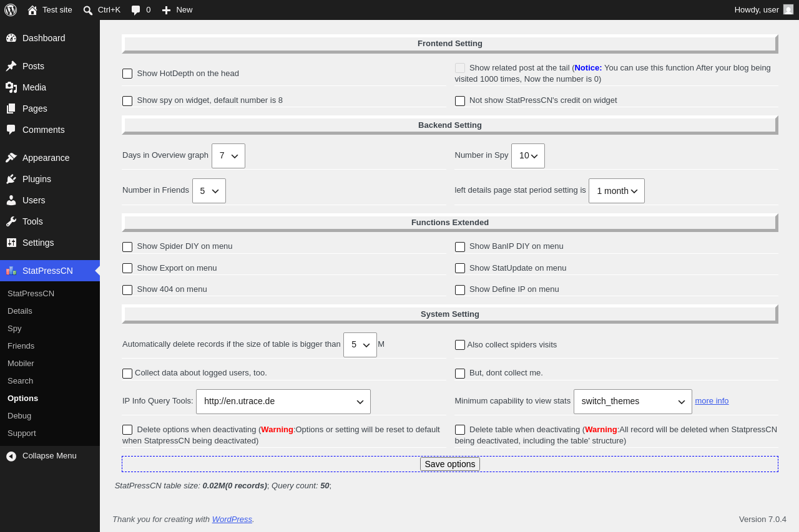Screen dimensions: 799x532
Task: Open Mobiler submenu item
Action: click(x=50, y=363)
